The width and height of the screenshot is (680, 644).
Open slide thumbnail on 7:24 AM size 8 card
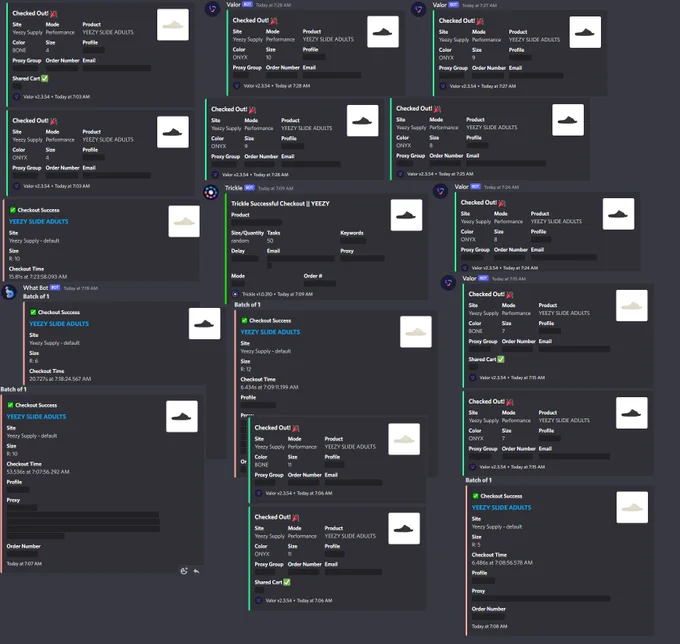click(x=618, y=214)
